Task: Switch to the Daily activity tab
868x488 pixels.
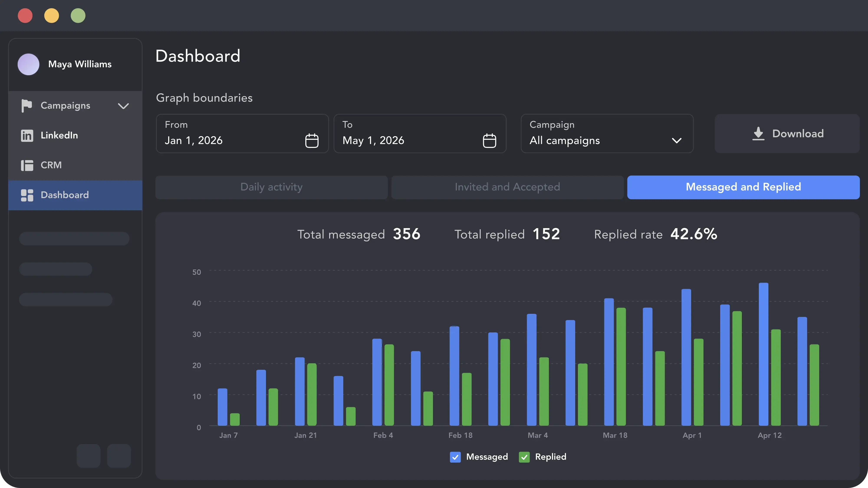Action: click(x=271, y=187)
